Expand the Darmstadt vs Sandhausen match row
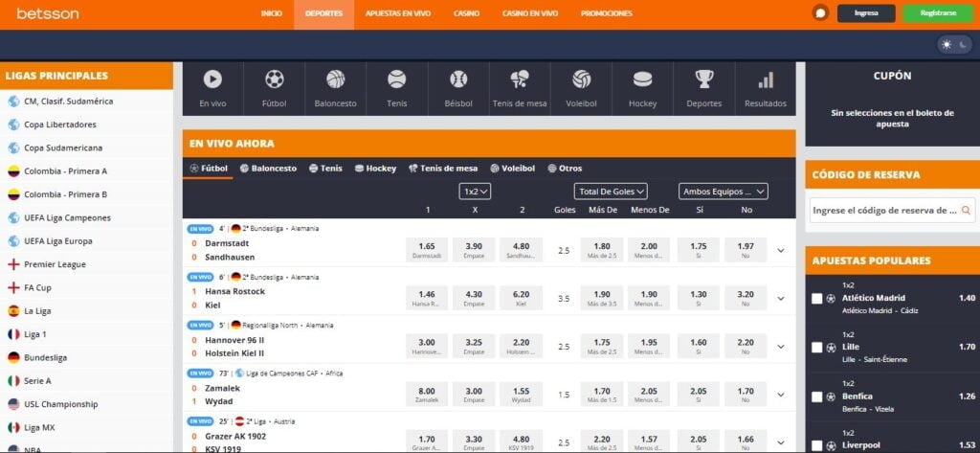The image size is (980, 453). [781, 251]
